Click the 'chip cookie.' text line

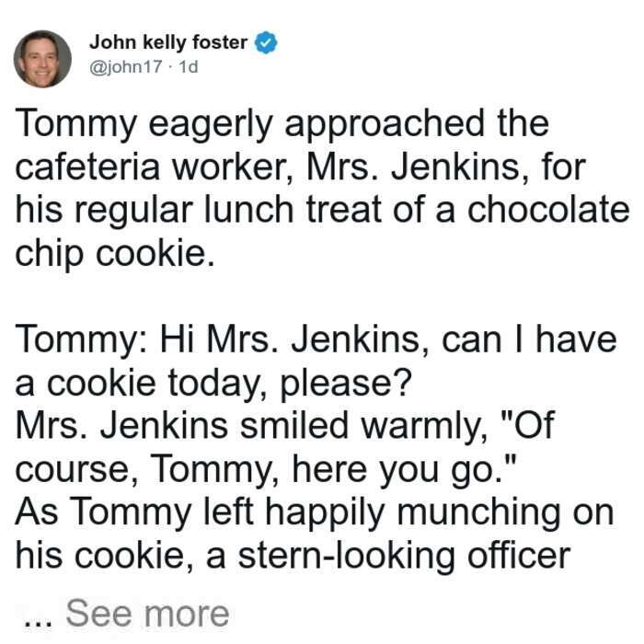pyautogui.click(x=115, y=255)
